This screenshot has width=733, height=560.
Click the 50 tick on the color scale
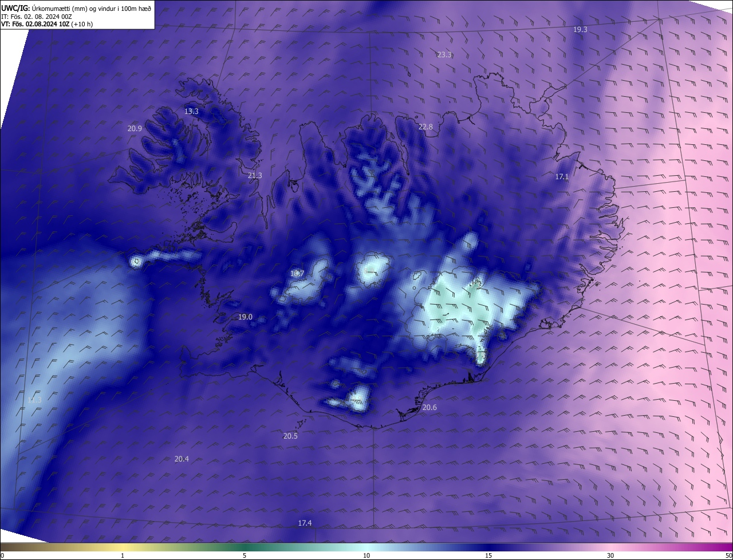coord(729,555)
